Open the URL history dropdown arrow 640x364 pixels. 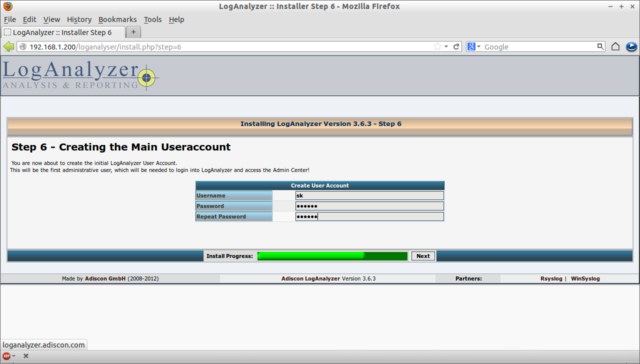click(446, 46)
